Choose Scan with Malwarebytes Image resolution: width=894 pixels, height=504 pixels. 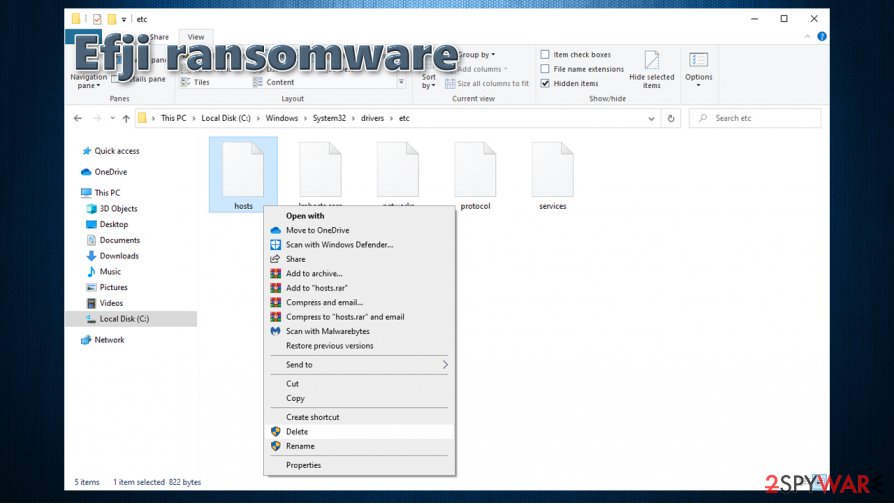click(x=359, y=331)
